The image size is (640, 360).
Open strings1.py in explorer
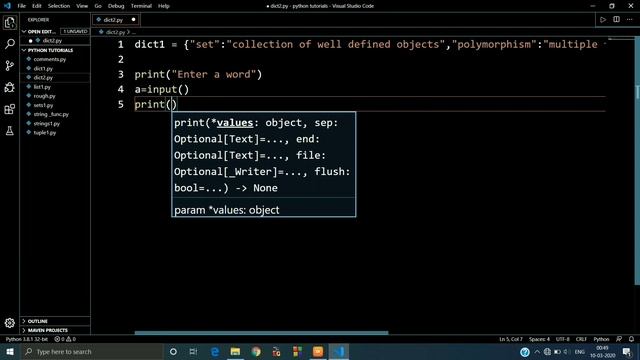tap(47, 124)
